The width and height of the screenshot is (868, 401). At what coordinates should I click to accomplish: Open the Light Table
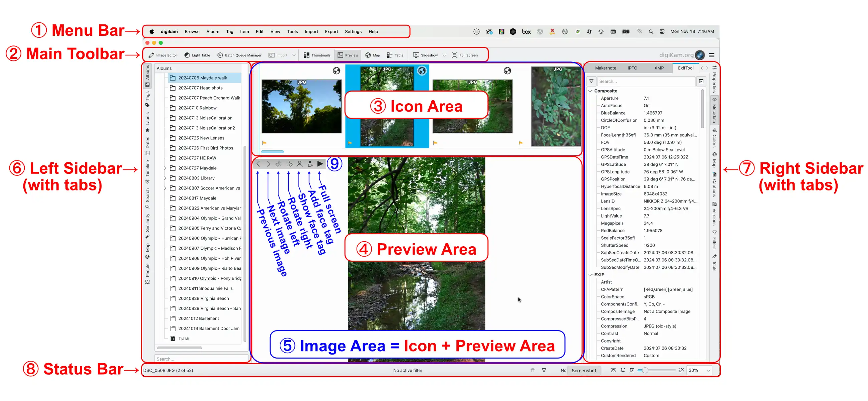(x=197, y=55)
